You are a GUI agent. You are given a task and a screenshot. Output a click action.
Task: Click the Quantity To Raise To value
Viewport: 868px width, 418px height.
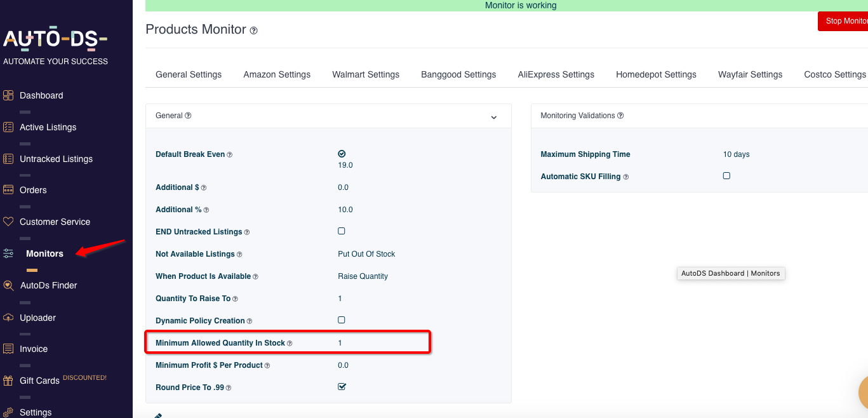pos(340,299)
